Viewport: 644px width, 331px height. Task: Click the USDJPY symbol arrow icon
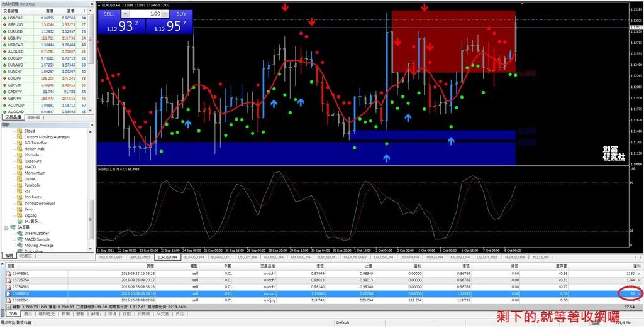pyautogui.click(x=4, y=38)
